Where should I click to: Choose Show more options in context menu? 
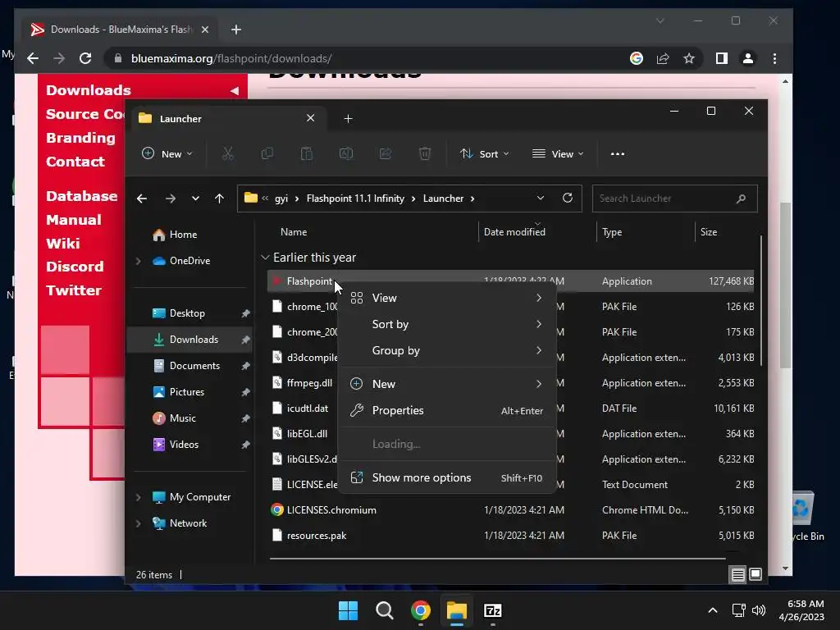tap(447, 478)
